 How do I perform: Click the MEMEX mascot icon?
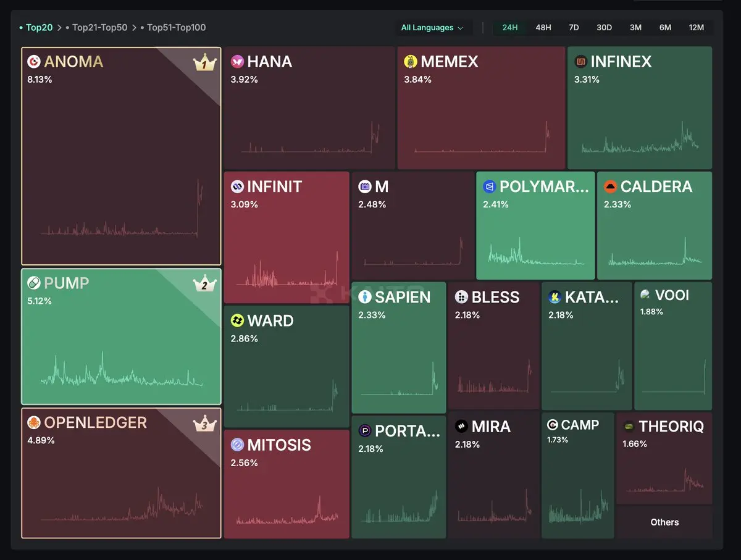pos(411,62)
